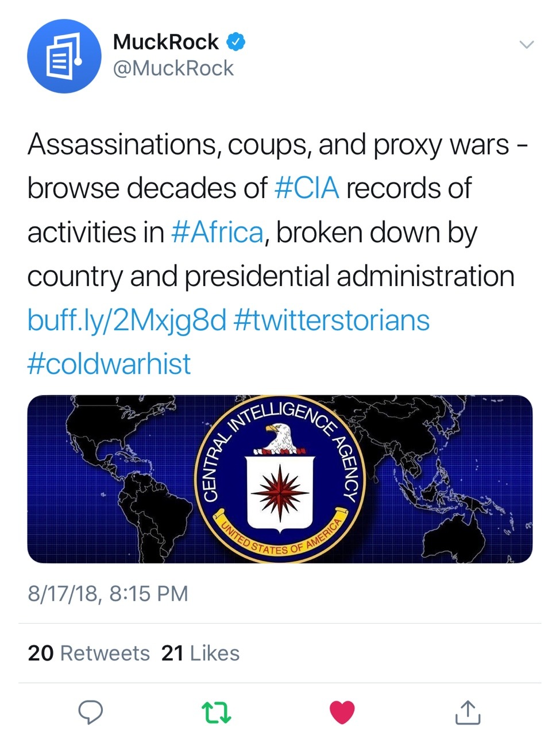
Task: Tap the 8/17/18, 8:15 PM timestamp
Action: pyautogui.click(x=108, y=594)
